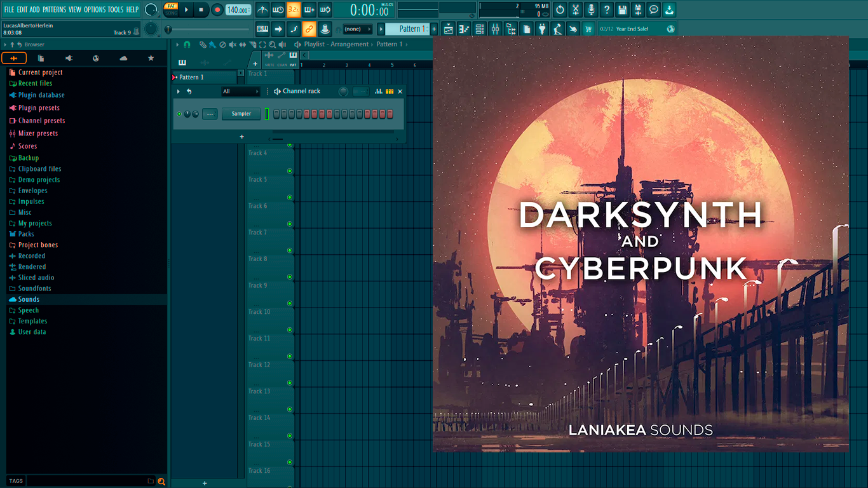
Task: Click the TAGS input field
Action: pos(90,481)
